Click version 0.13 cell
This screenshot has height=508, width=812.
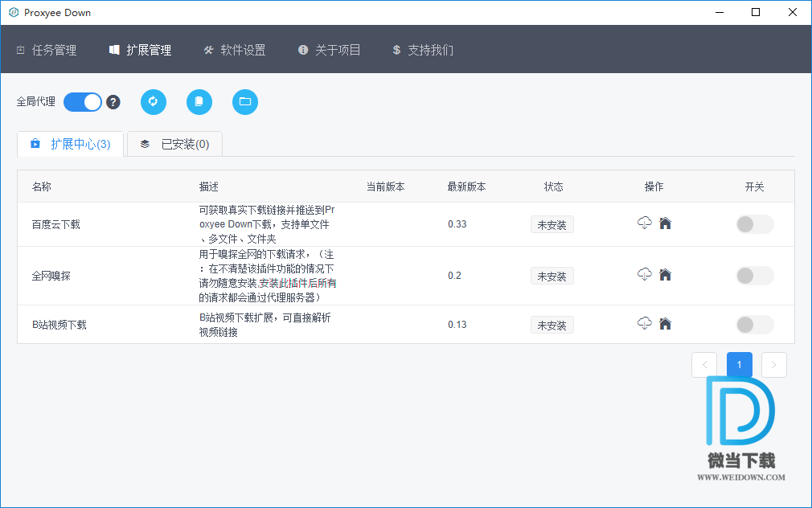pos(457,325)
